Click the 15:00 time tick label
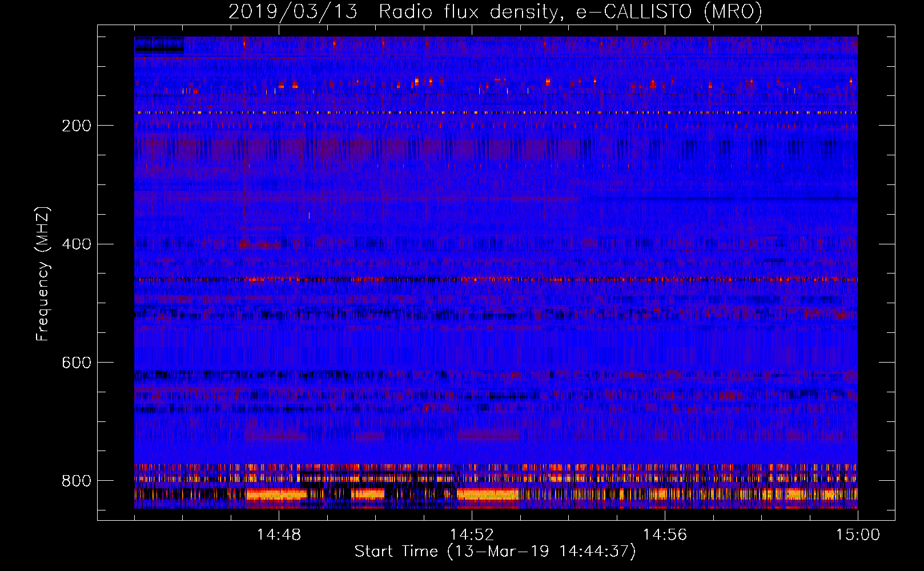The height and width of the screenshot is (571, 924). tap(858, 535)
